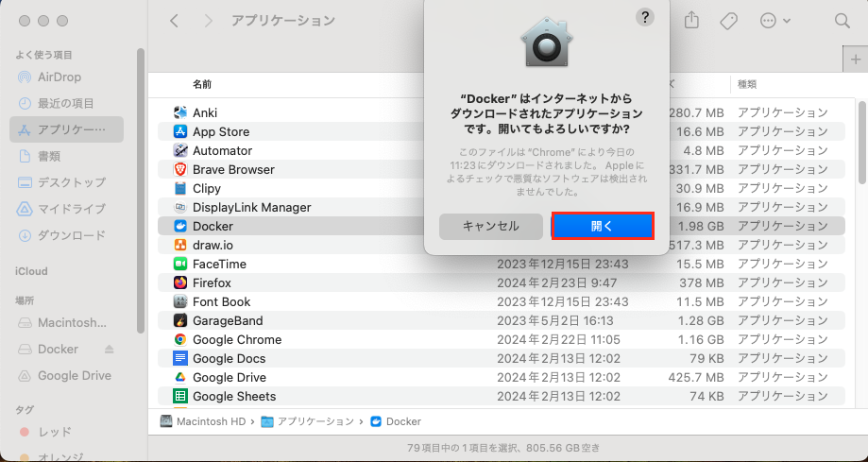The width and height of the screenshot is (868, 462).
Task: Click the FaceTime app icon
Action: point(180,264)
